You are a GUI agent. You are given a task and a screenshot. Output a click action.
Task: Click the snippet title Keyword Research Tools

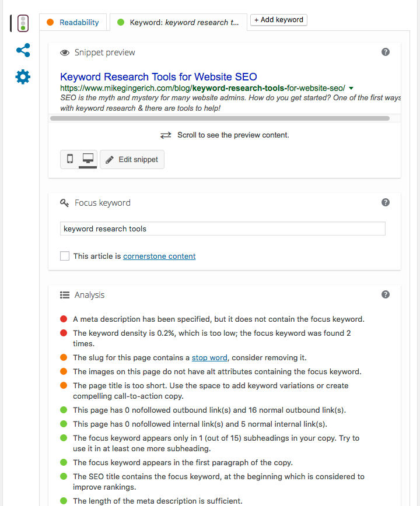(159, 76)
